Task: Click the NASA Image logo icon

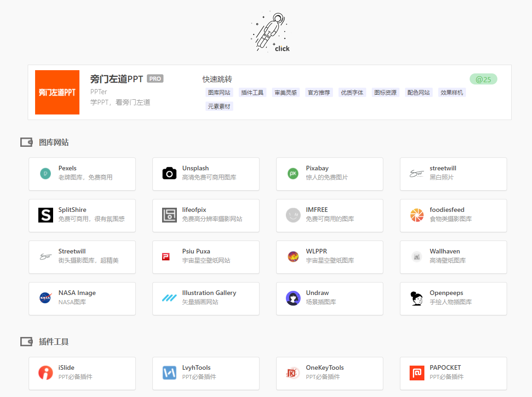Action: click(x=45, y=298)
